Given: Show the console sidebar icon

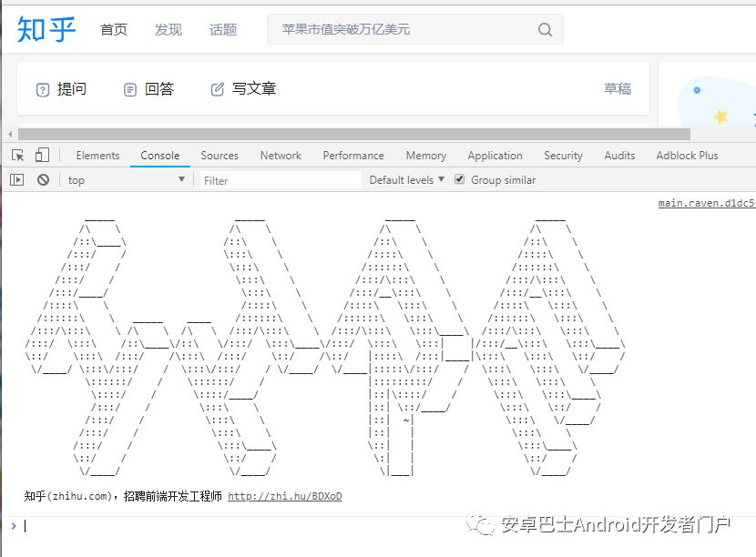Looking at the screenshot, I should point(17,179).
